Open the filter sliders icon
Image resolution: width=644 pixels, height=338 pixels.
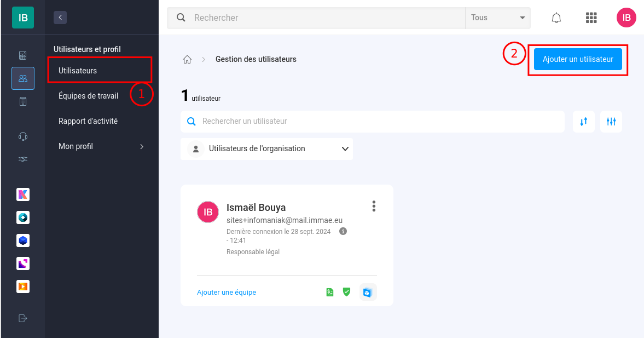(x=611, y=122)
